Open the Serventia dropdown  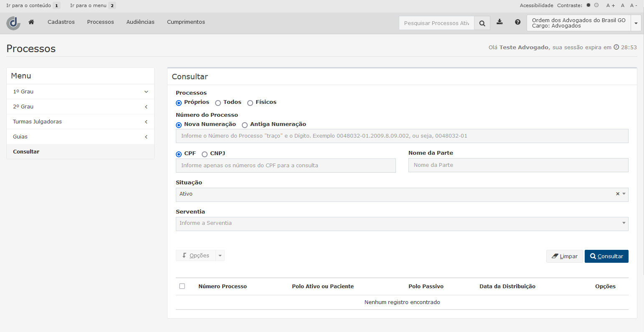pos(402,224)
